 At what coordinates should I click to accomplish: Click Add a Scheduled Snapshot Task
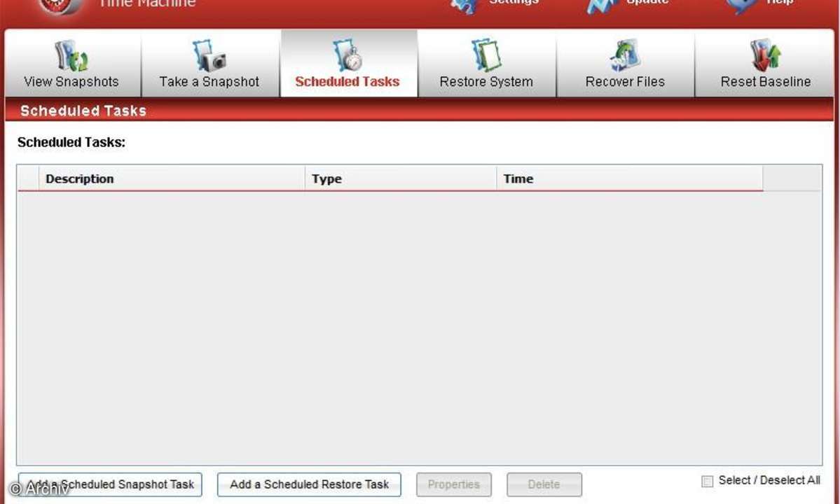[x=110, y=484]
